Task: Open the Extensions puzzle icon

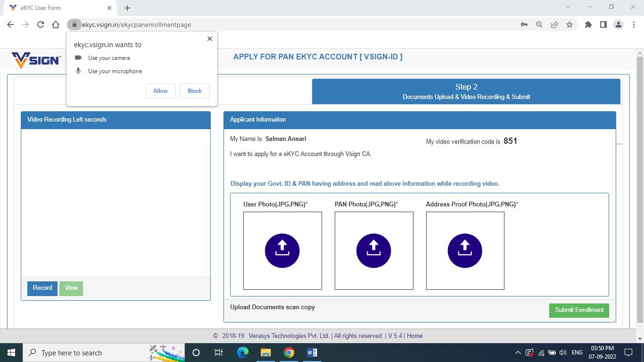Action: pyautogui.click(x=588, y=25)
